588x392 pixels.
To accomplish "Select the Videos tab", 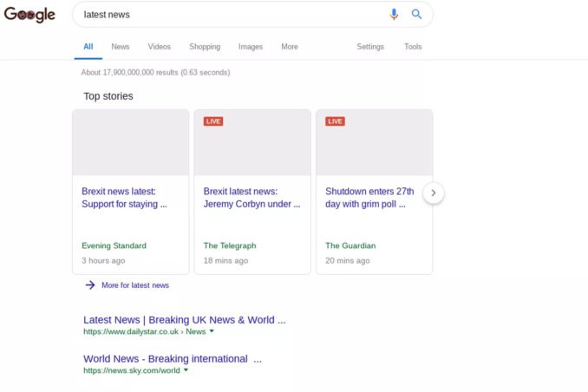I will (160, 47).
